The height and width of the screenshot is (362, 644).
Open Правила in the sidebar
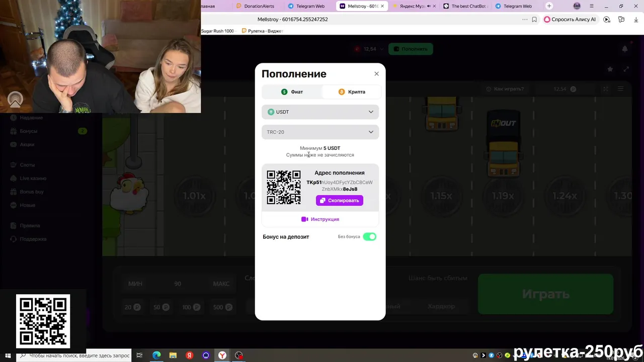coord(30,226)
